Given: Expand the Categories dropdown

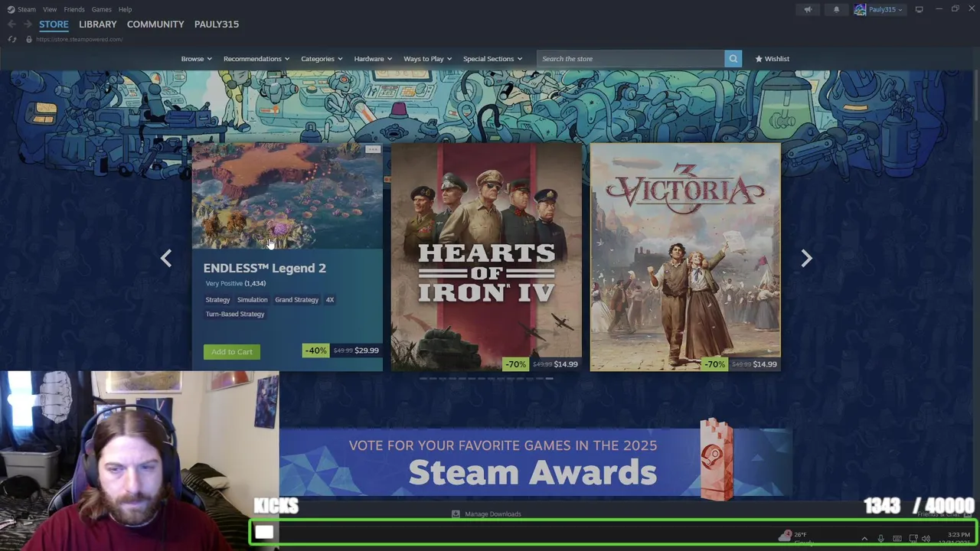Looking at the screenshot, I should (321, 59).
